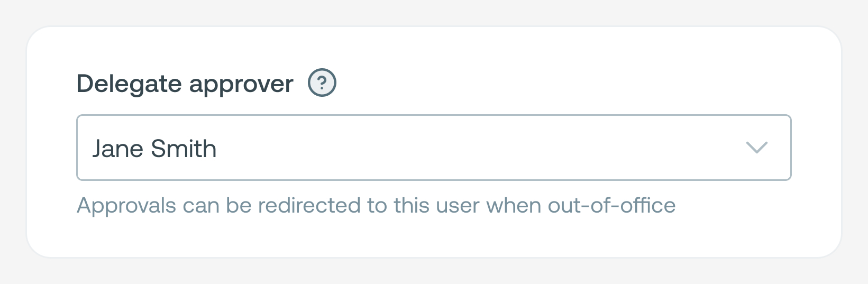Toggle the approver list with the chevron

coord(756,148)
